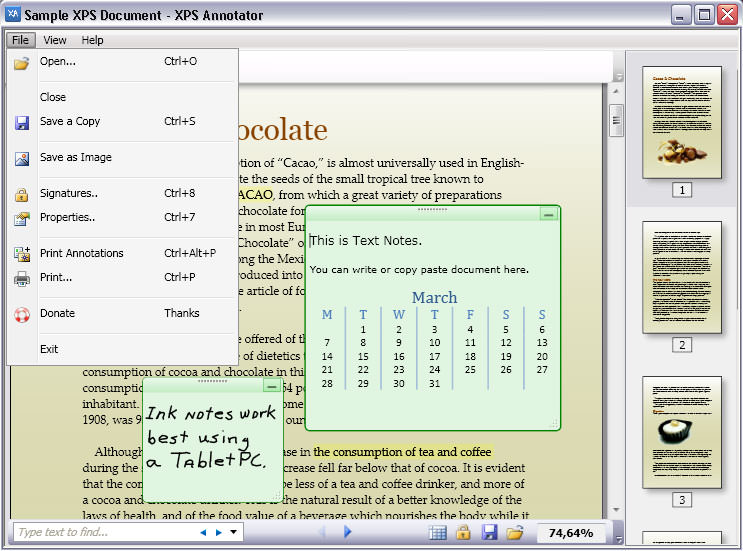The image size is (743, 551).
Task: Click the padlock icon in bottom toolbar
Action: pos(463,533)
